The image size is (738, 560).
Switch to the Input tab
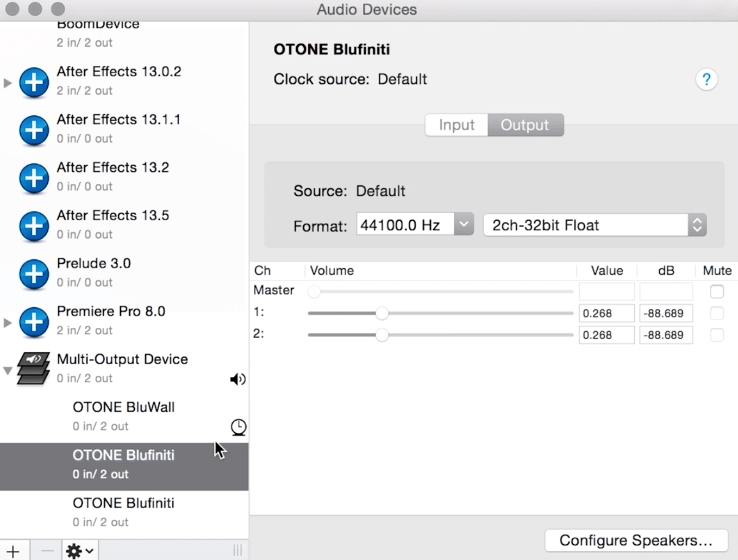pos(456,125)
